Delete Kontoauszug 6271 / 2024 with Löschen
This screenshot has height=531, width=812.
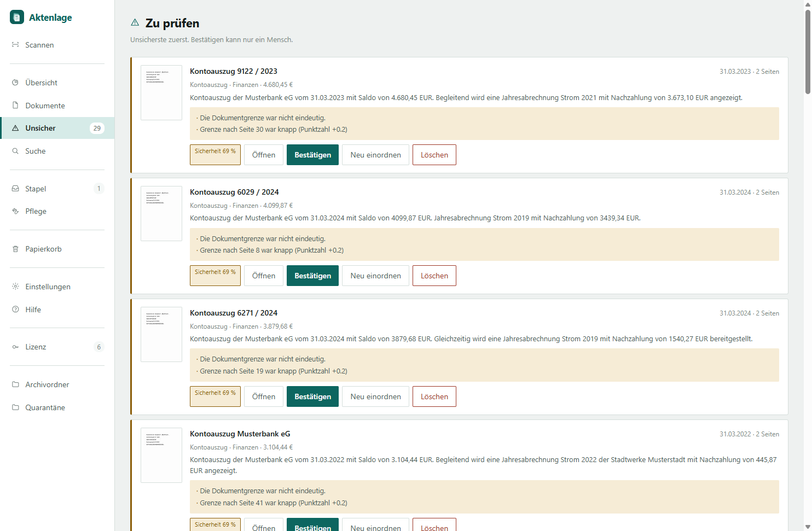coord(434,396)
